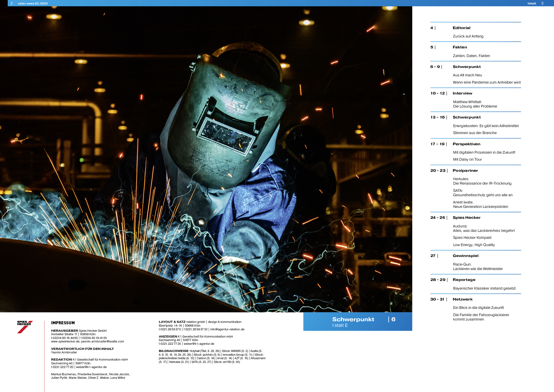
Task: Open the Editorial contents entry
Action: click(x=461, y=28)
